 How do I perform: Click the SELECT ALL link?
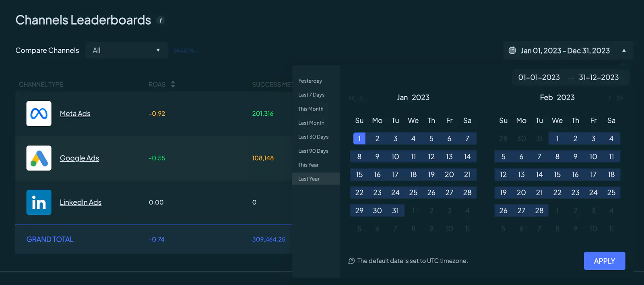pos(185,50)
